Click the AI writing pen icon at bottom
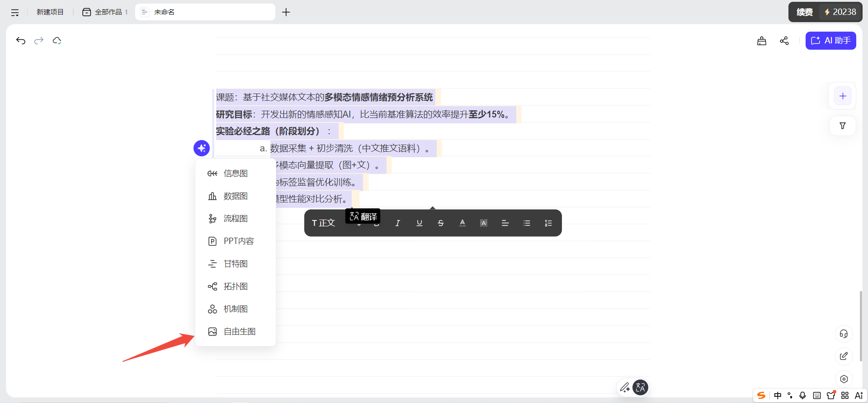Viewport: 868px width, 403px height. point(625,387)
